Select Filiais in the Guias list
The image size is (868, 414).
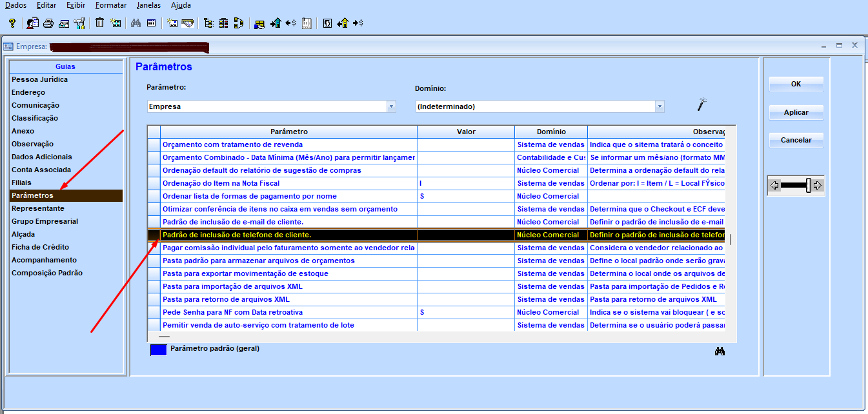click(21, 182)
